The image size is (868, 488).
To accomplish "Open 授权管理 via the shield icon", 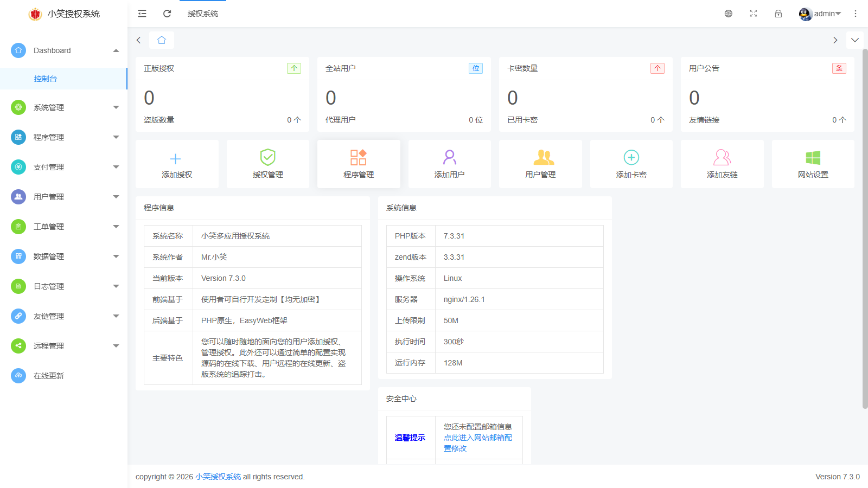I will click(267, 158).
